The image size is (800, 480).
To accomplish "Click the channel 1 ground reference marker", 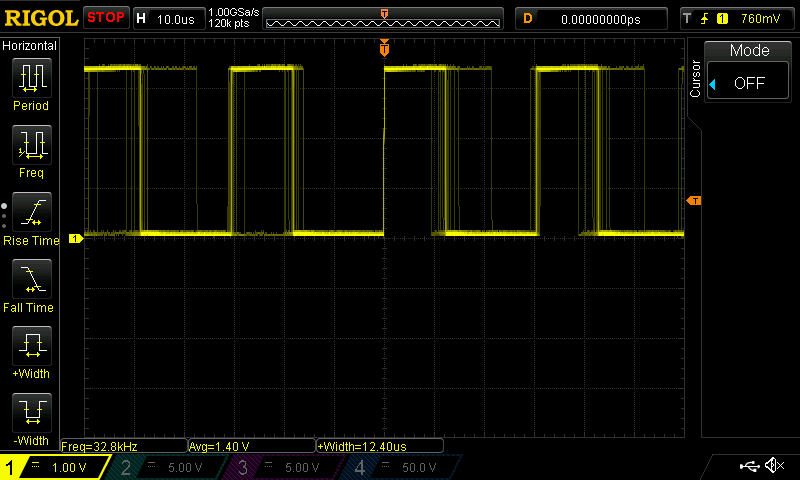I will point(76,238).
